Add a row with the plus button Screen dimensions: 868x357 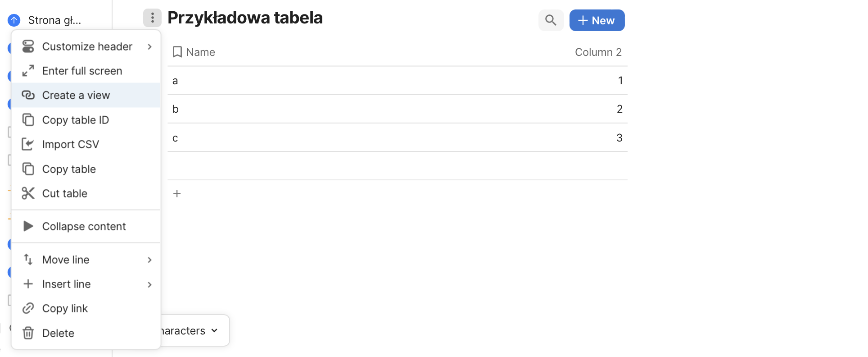pyautogui.click(x=177, y=193)
